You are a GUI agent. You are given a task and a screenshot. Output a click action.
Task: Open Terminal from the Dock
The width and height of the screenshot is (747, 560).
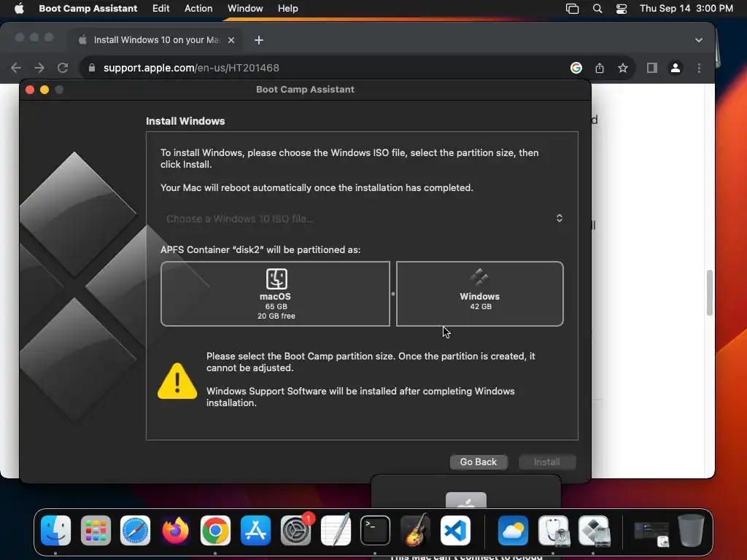[x=376, y=531]
